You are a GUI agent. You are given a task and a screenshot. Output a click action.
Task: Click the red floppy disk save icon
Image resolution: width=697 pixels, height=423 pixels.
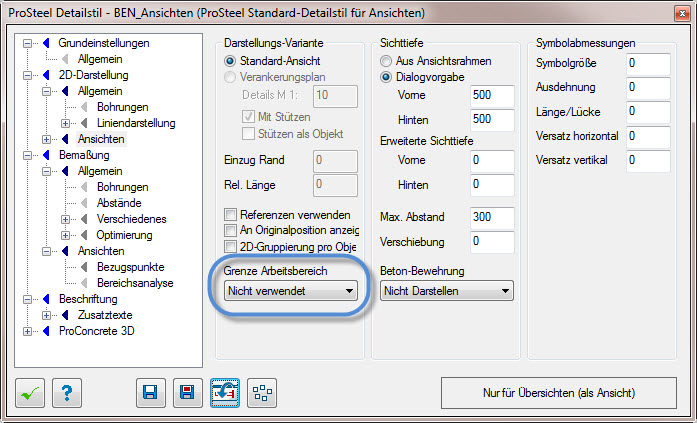click(x=188, y=393)
